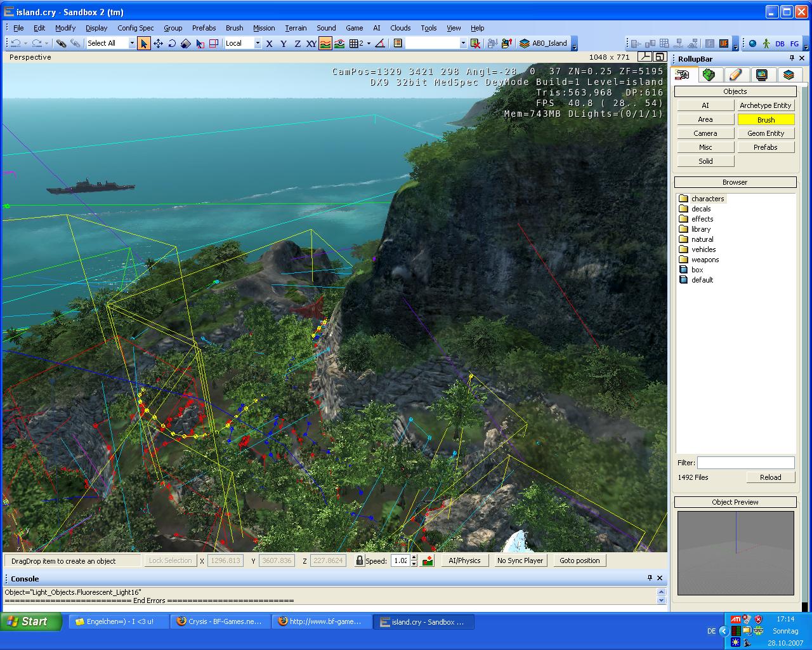The height and width of the screenshot is (650, 812).
Task: Click the Delete named selection icon
Action: pyautogui.click(x=475, y=43)
